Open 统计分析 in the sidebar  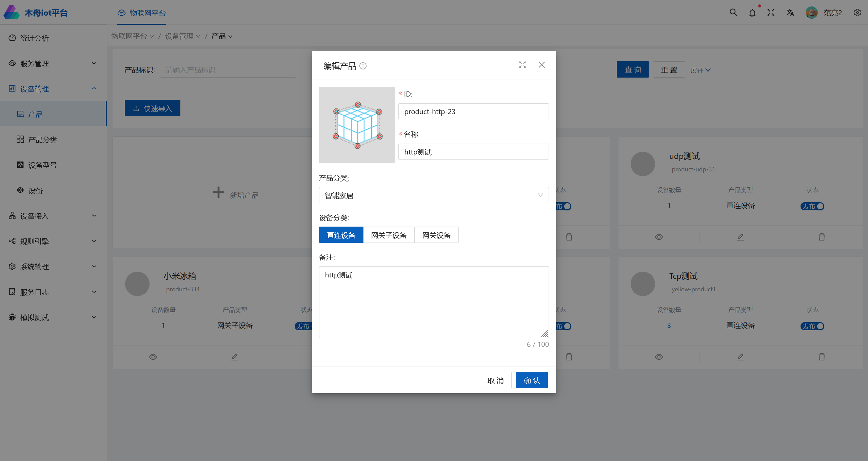(53, 38)
